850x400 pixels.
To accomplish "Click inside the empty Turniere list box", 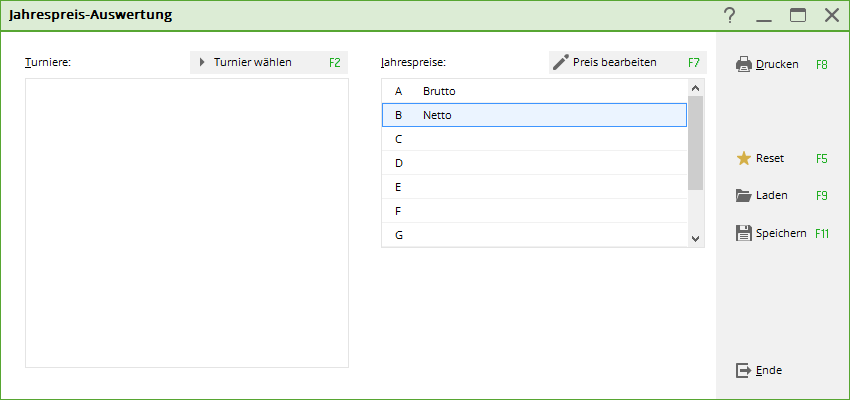I will pyautogui.click(x=186, y=222).
